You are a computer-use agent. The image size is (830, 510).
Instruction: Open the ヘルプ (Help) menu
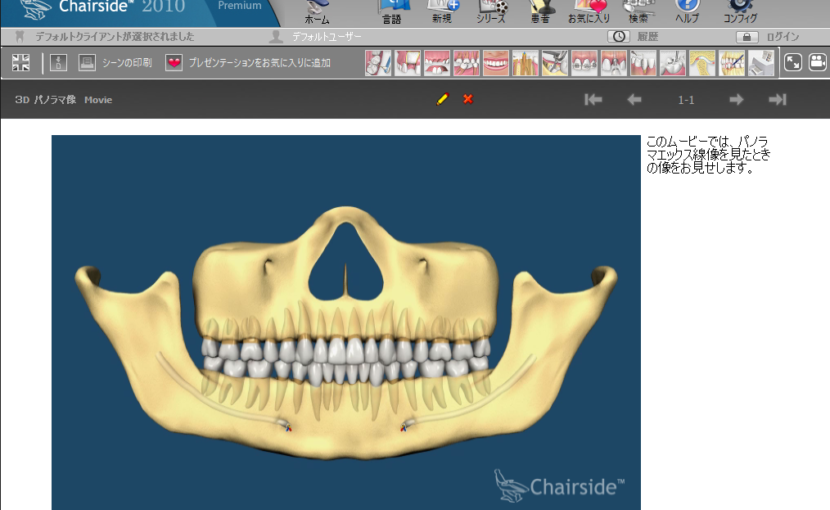point(687,12)
